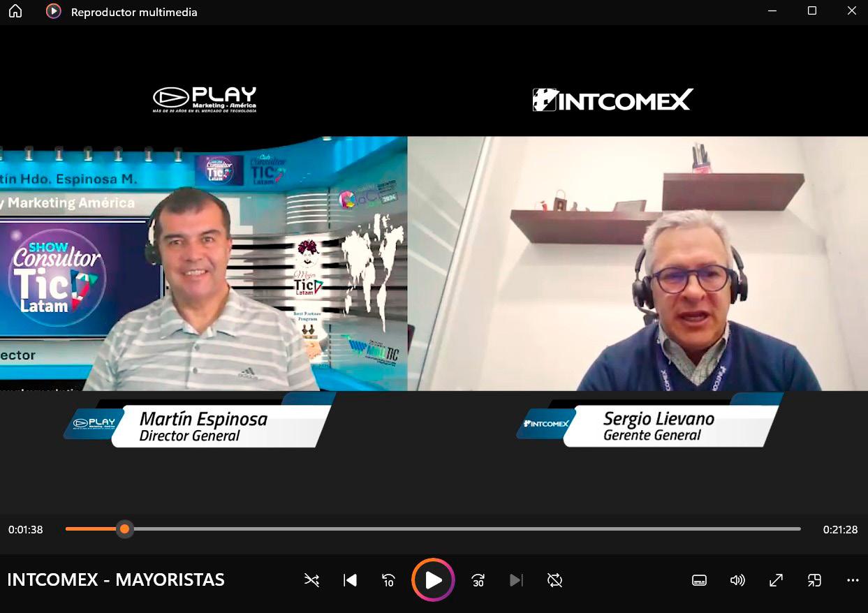This screenshot has width=868, height=613.
Task: Click the video on Sergio Lievano
Action: [638, 264]
